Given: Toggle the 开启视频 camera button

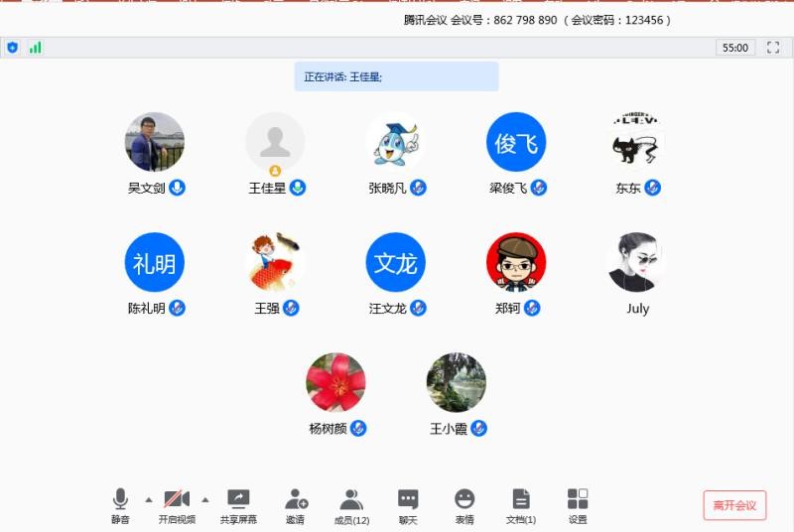Looking at the screenshot, I should click(177, 499).
